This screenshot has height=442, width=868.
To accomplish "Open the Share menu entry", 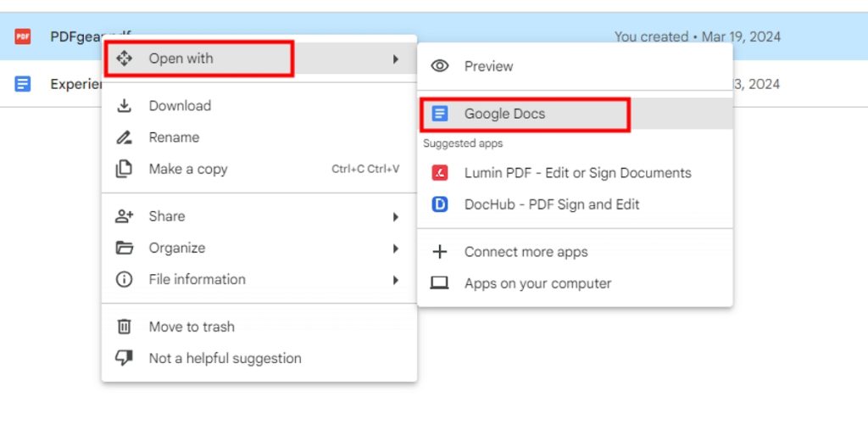I will tap(259, 216).
